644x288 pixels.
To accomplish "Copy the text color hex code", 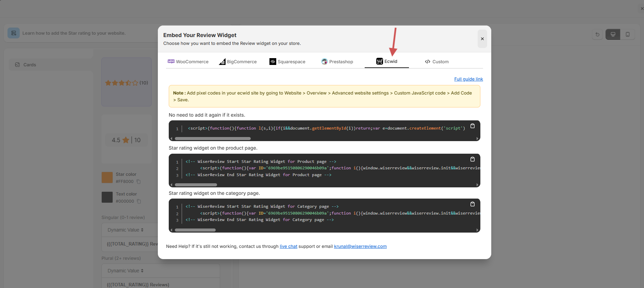I will pyautogui.click(x=139, y=201).
